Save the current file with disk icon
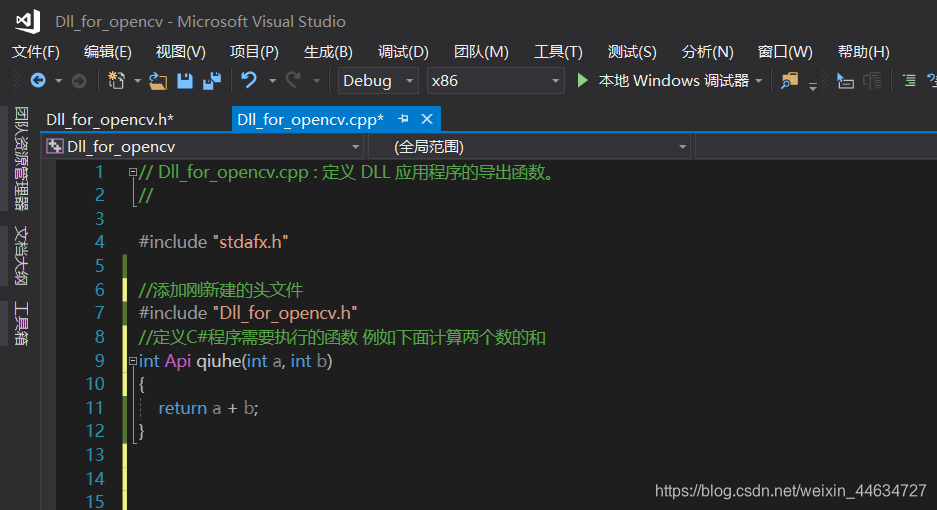The image size is (937, 510). tap(185, 81)
